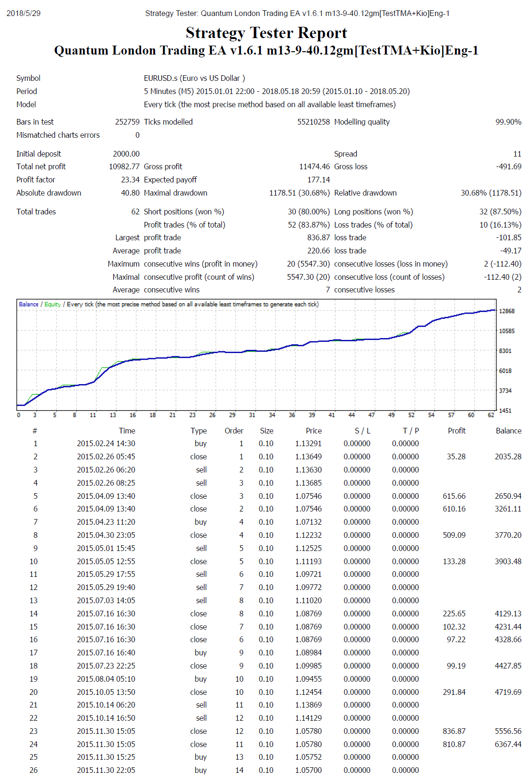Select Maximal drawdown value 1178.51 (30.68%)

(x=300, y=193)
